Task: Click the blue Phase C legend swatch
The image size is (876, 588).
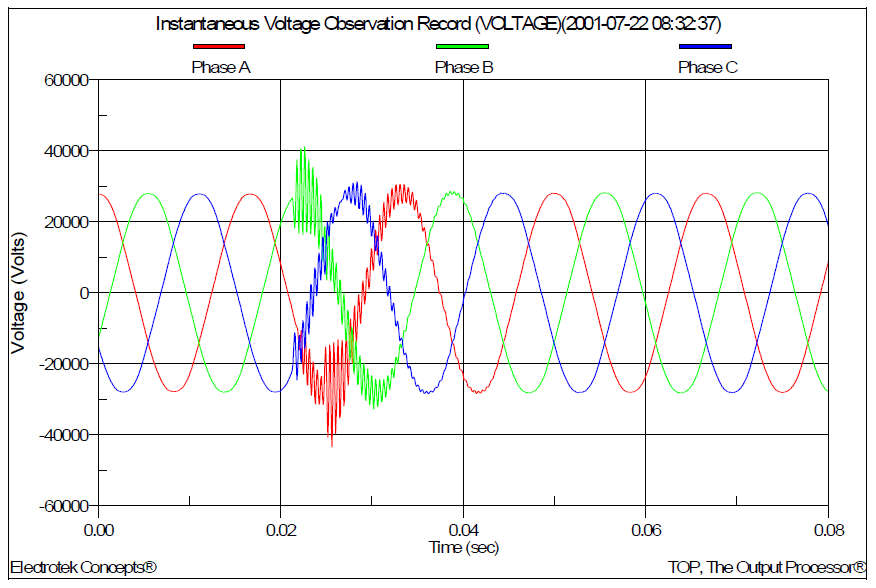Action: click(x=705, y=47)
